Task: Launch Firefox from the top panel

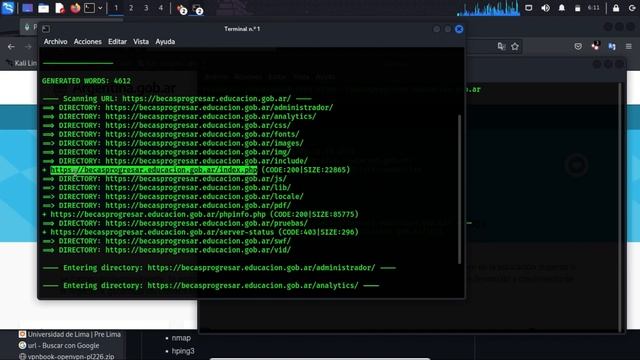Action: 75,8
